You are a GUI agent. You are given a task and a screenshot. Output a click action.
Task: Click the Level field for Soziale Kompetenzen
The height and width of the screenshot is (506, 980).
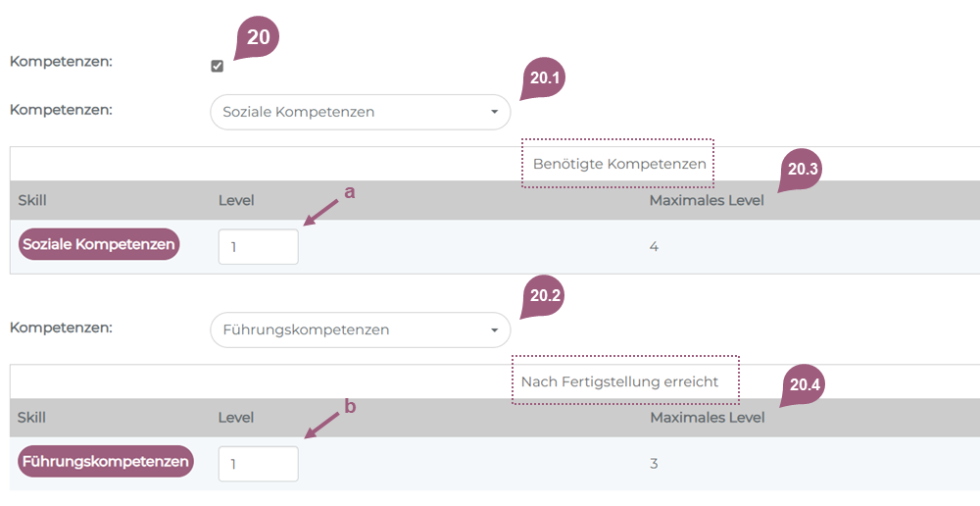coord(258,247)
